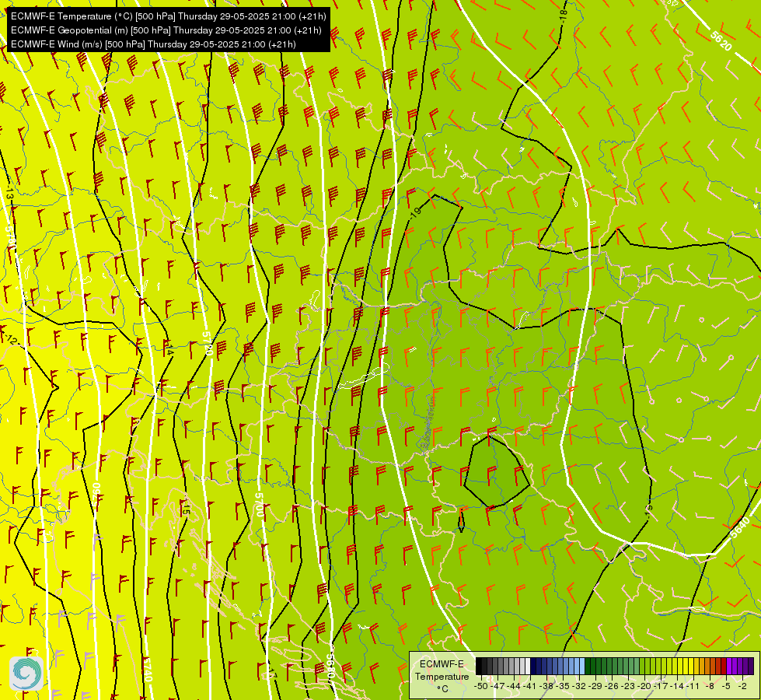The width and height of the screenshot is (761, 700).
Task: Click the -41 tick label on the legend
Action: (x=529, y=686)
